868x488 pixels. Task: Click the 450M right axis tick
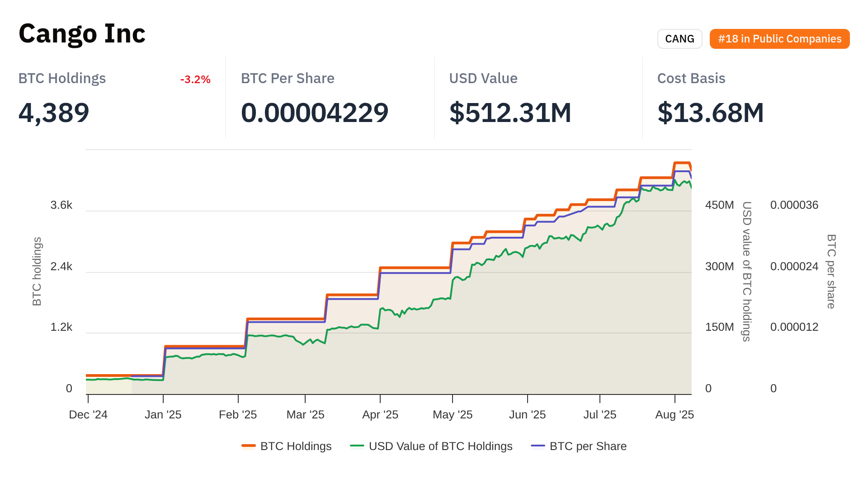coord(720,205)
